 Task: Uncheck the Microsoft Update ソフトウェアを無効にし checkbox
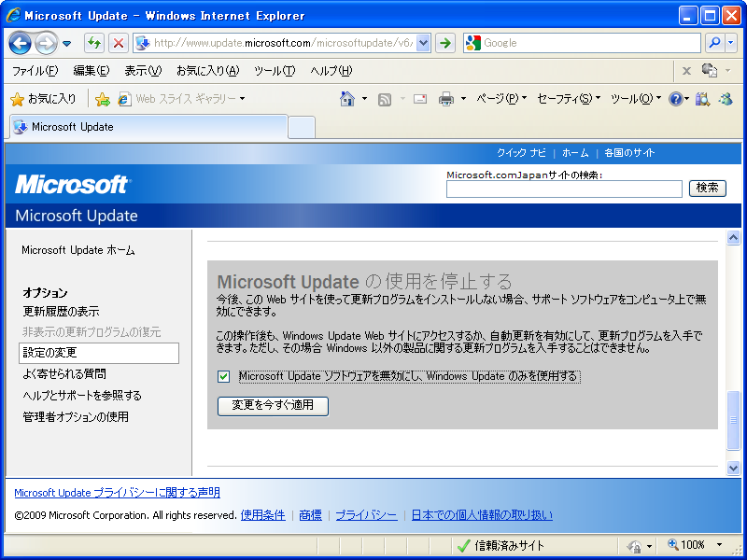[x=223, y=377]
